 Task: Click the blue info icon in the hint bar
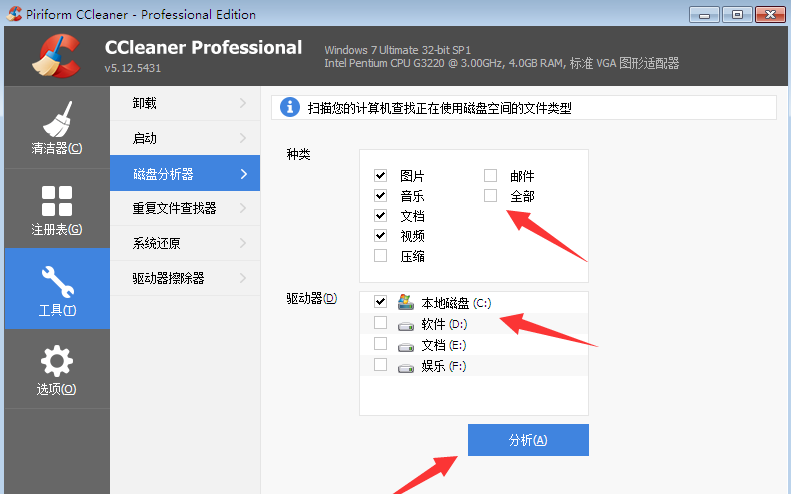tap(290, 107)
